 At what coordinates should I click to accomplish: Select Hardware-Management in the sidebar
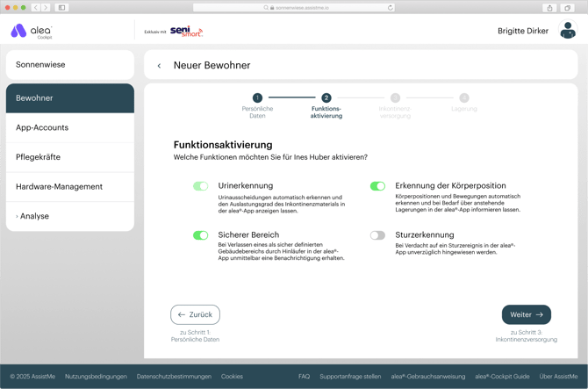[59, 186]
